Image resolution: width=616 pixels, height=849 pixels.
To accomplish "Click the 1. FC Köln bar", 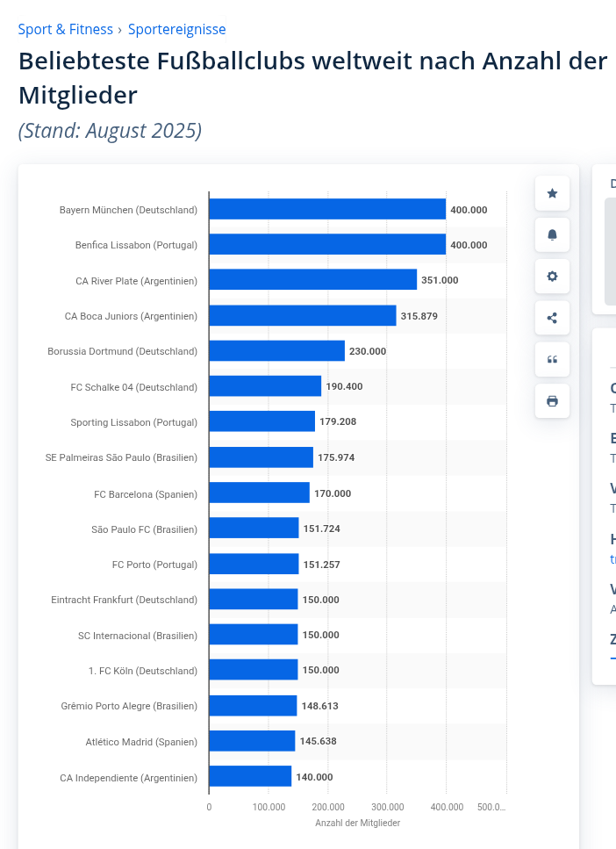I will (253, 670).
